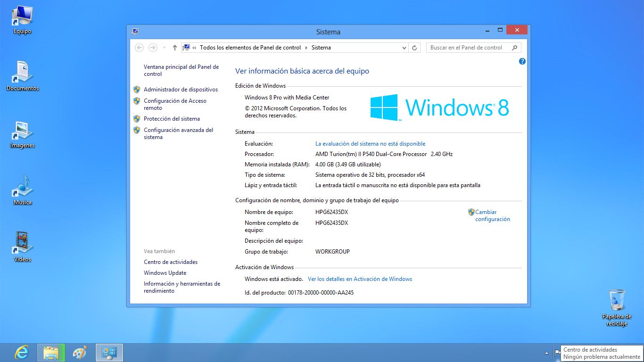The image size is (644, 362).
Task: Click the Action Center flag tray icon
Action: click(557, 353)
